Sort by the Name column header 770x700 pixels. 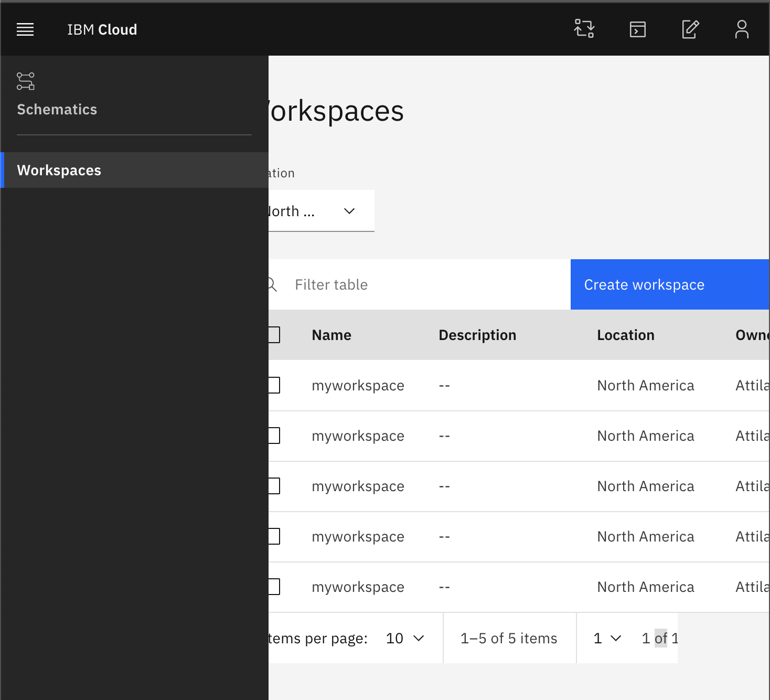pos(331,335)
